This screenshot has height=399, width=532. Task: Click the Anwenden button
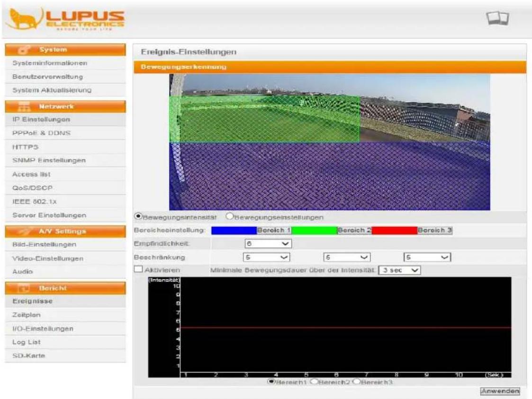(x=500, y=391)
